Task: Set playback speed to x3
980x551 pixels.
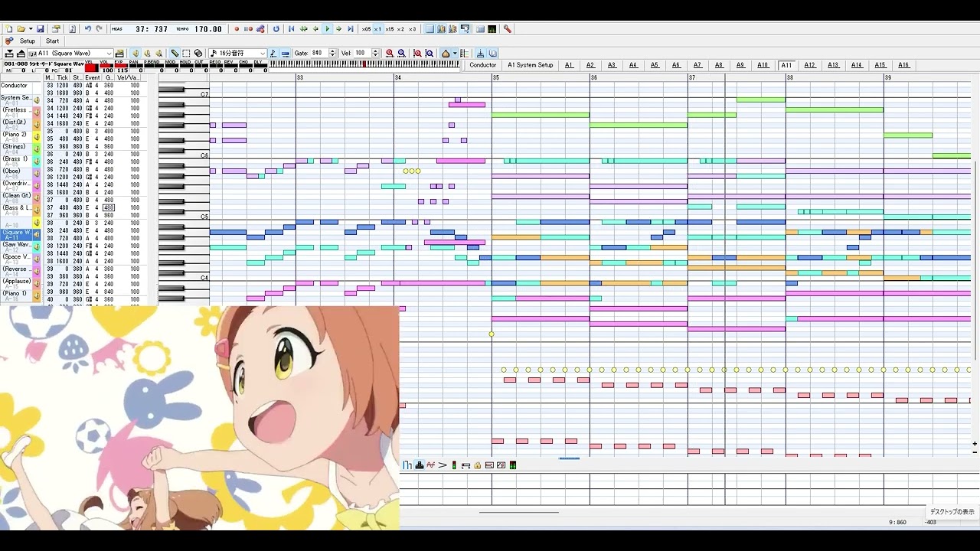Action: [413, 29]
